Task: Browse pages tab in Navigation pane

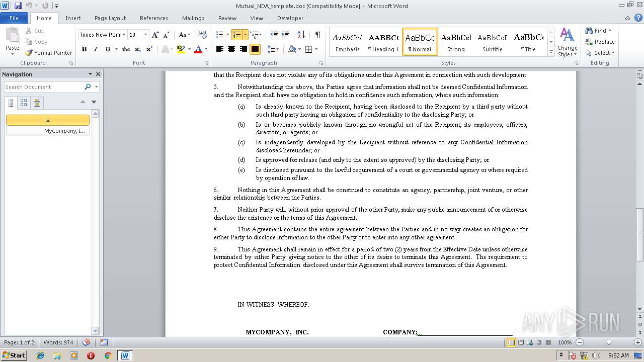Action: (x=24, y=103)
